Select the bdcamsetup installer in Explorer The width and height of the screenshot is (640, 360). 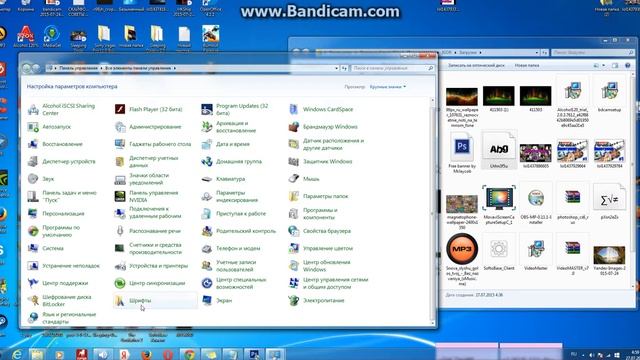pyautogui.click(x=609, y=92)
